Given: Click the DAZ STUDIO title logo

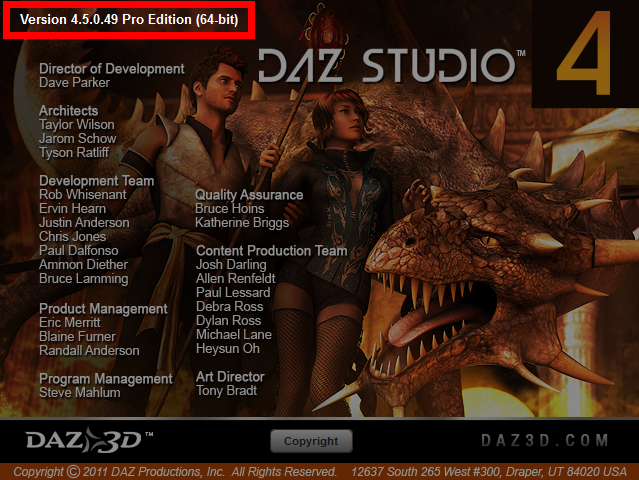Looking at the screenshot, I should tap(392, 66).
